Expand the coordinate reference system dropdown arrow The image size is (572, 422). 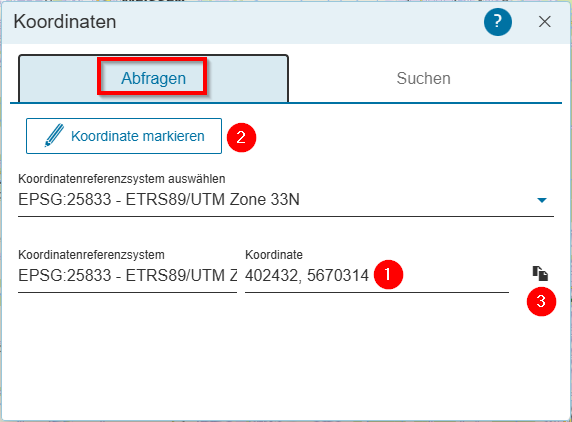pos(542,200)
